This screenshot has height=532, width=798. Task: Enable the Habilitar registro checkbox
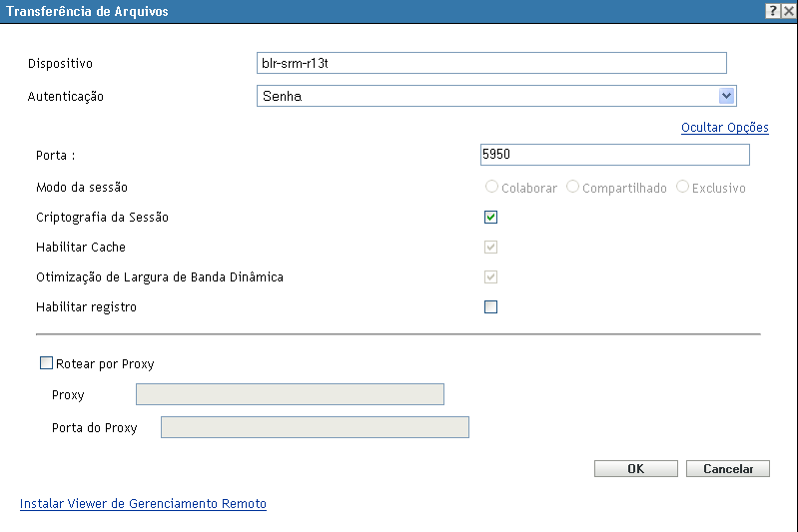point(490,306)
